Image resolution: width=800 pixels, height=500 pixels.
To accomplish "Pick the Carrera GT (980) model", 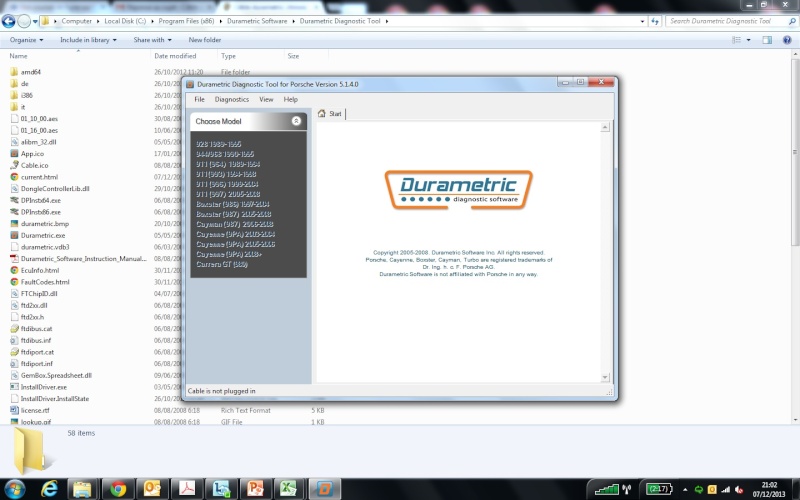I will (222, 264).
